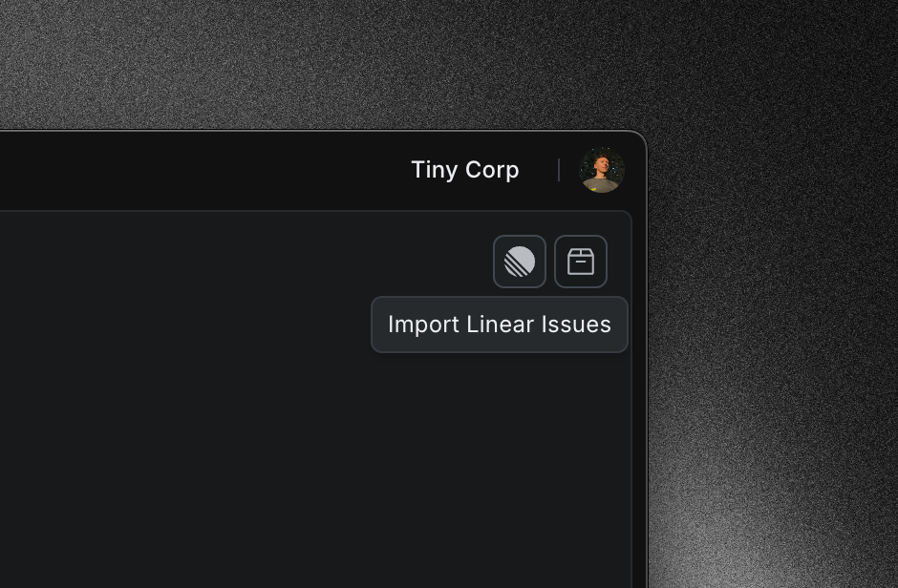Click the Tiny Corp workspace name
The image size is (898, 588).
click(464, 170)
